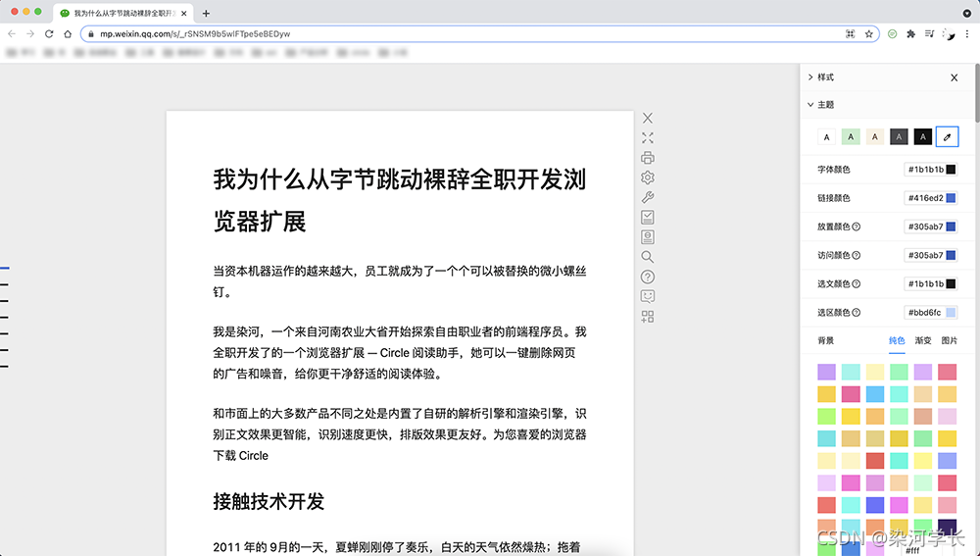Select the green A theme
The width and height of the screenshot is (980, 556).
851,137
